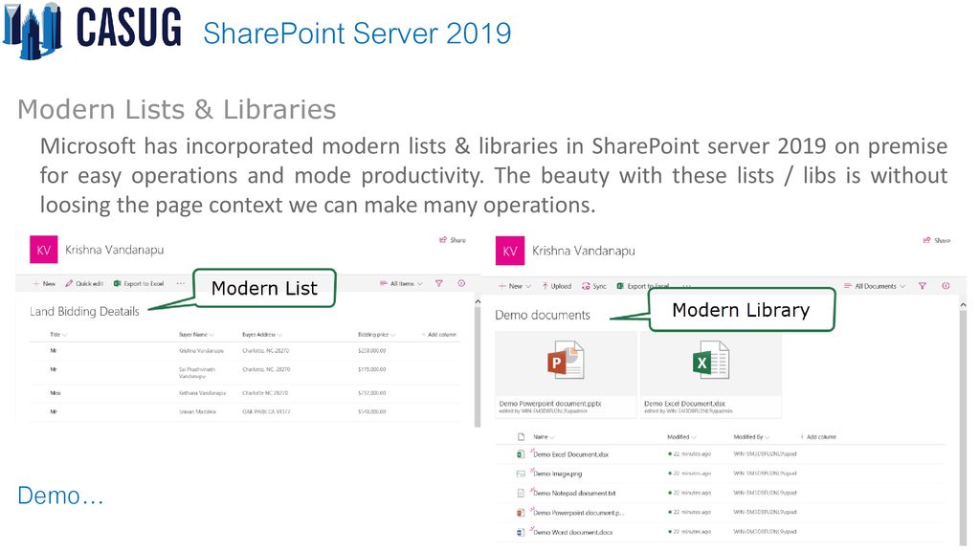Click the OAK PARK CA address cell

tap(266, 412)
